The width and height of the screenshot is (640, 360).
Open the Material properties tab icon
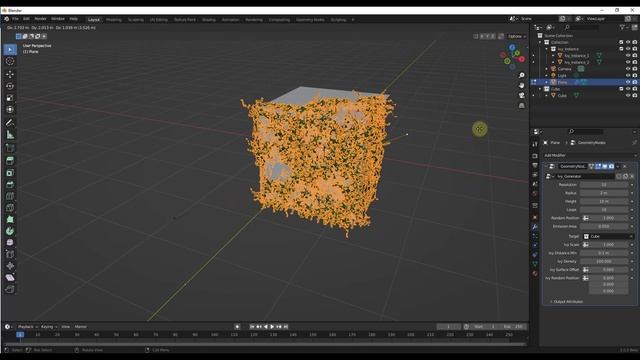[535, 274]
